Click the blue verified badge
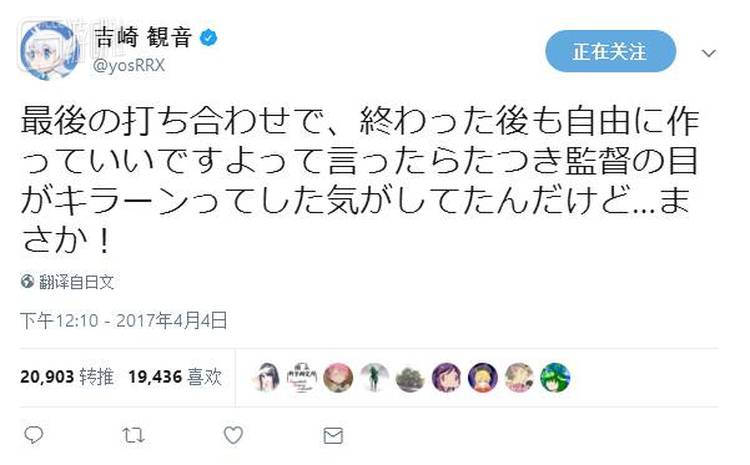This screenshot has width=750, height=465. (x=210, y=39)
